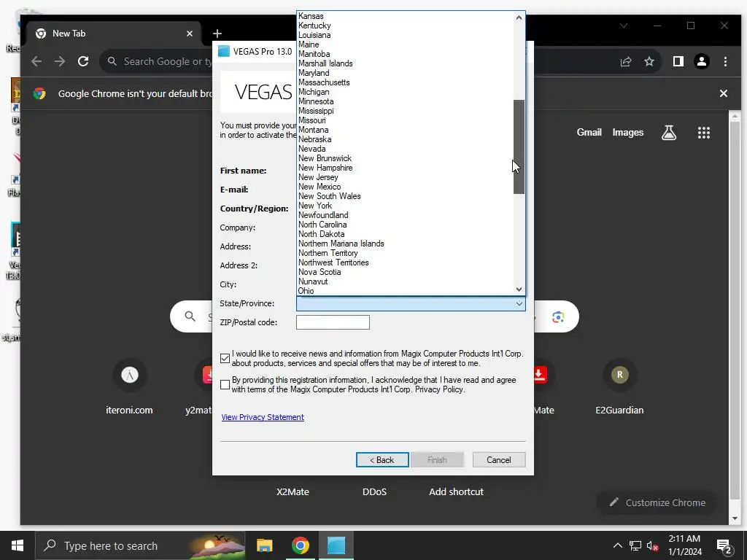This screenshot has width=747, height=560.
Task: Open Gmail link in Chrome
Action: [x=589, y=133]
